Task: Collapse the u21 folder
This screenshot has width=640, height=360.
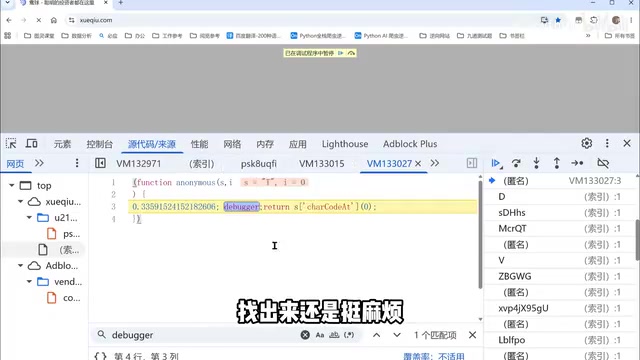Action: click(x=29, y=217)
